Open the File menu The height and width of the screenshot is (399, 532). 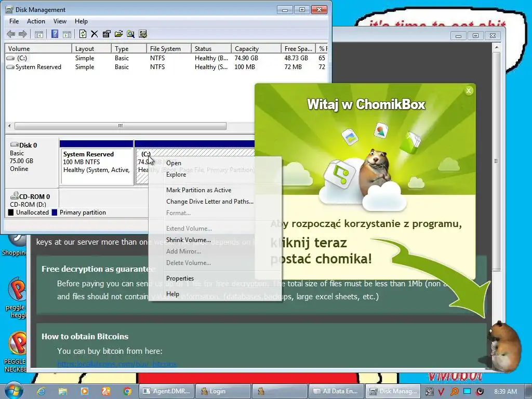pos(14,21)
